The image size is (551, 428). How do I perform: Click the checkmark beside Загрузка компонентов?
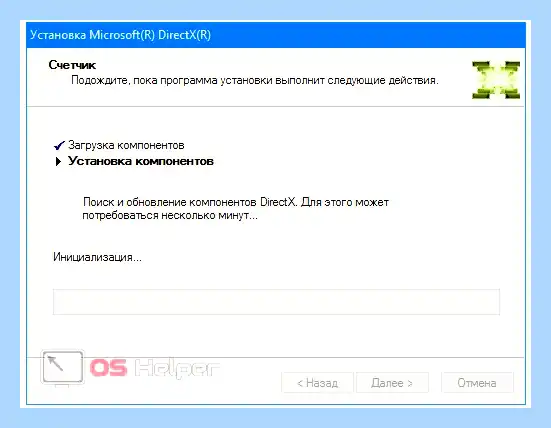click(x=59, y=145)
